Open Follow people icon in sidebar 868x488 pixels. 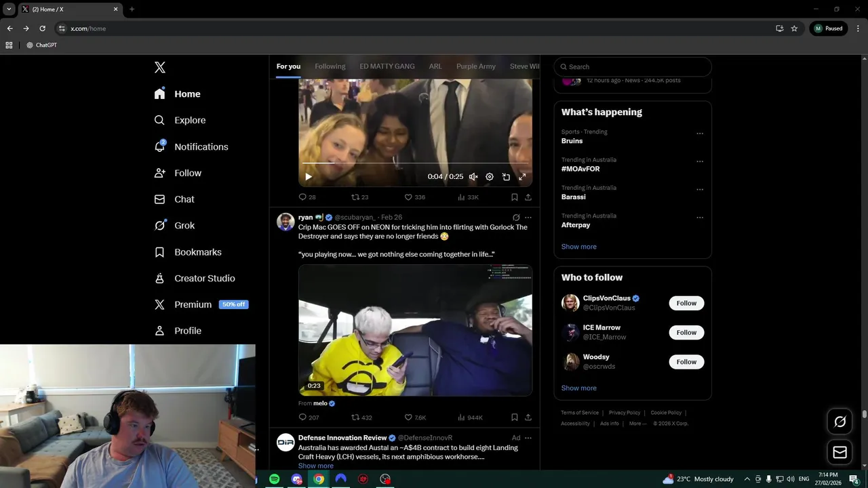tap(159, 173)
